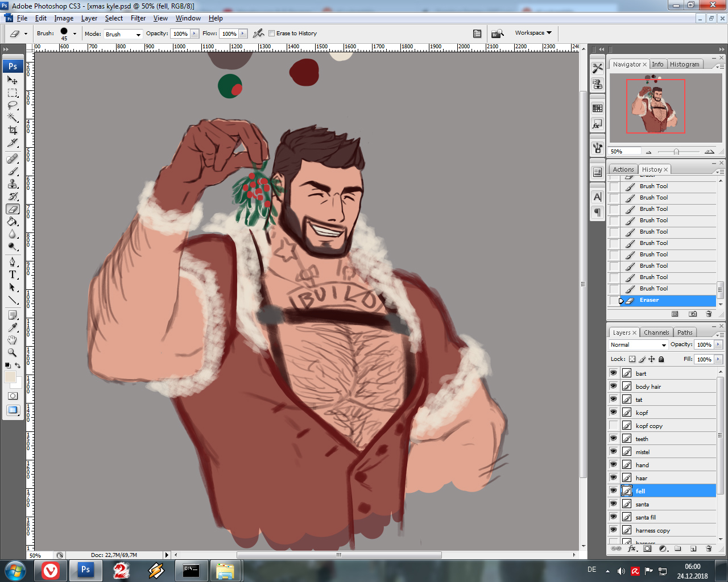Select the Eraser history state
The height and width of the screenshot is (582, 728).
click(661, 300)
